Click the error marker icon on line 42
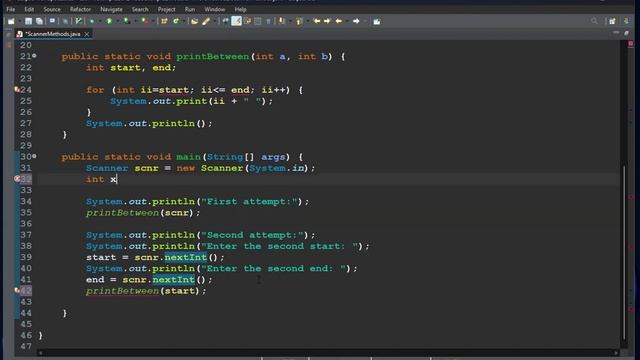The width and height of the screenshot is (640, 360). [17, 290]
